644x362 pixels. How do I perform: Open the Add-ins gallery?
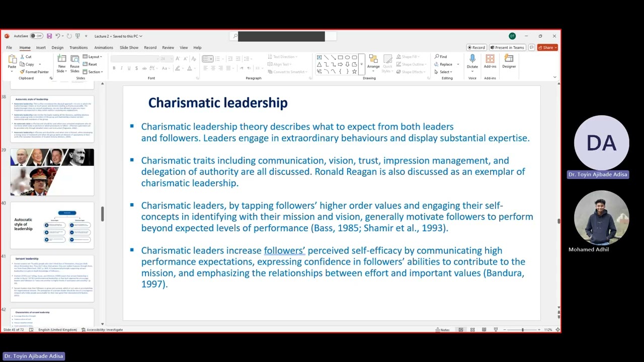pos(490,62)
